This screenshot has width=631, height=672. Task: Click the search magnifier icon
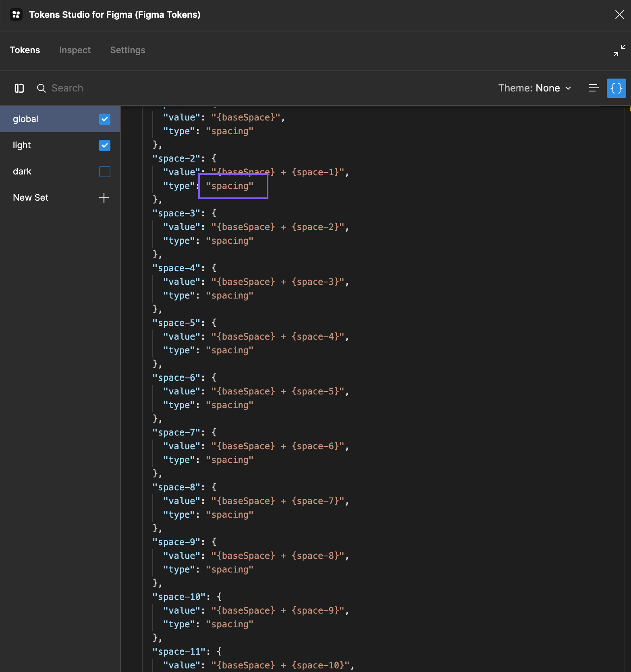click(x=41, y=88)
